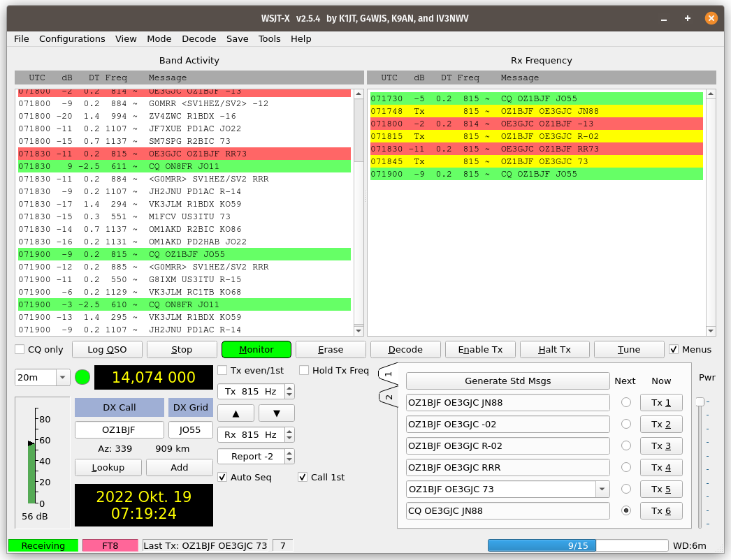
Task: Decrease the Rx 815 Hz spinner value
Action: click(x=290, y=439)
